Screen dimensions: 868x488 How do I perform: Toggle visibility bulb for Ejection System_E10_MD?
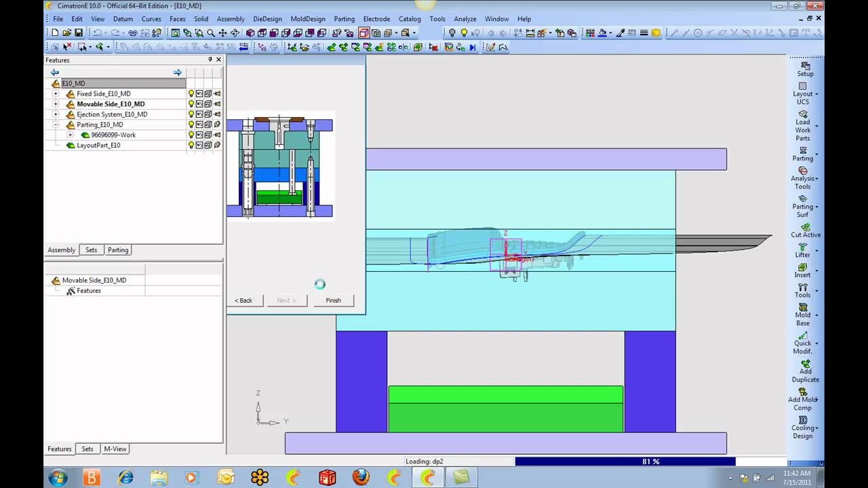coord(191,114)
